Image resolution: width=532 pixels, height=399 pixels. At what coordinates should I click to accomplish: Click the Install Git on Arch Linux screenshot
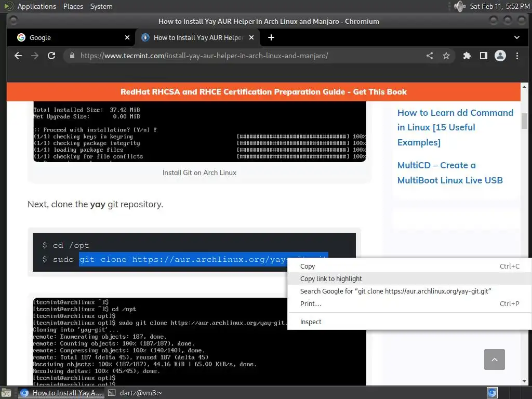click(x=200, y=131)
